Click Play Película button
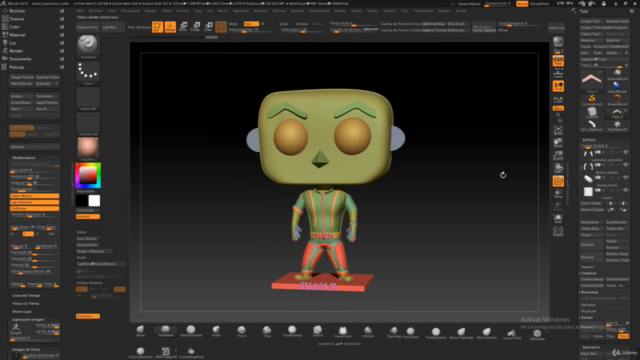The width and height of the screenshot is (640, 360). pos(21,83)
